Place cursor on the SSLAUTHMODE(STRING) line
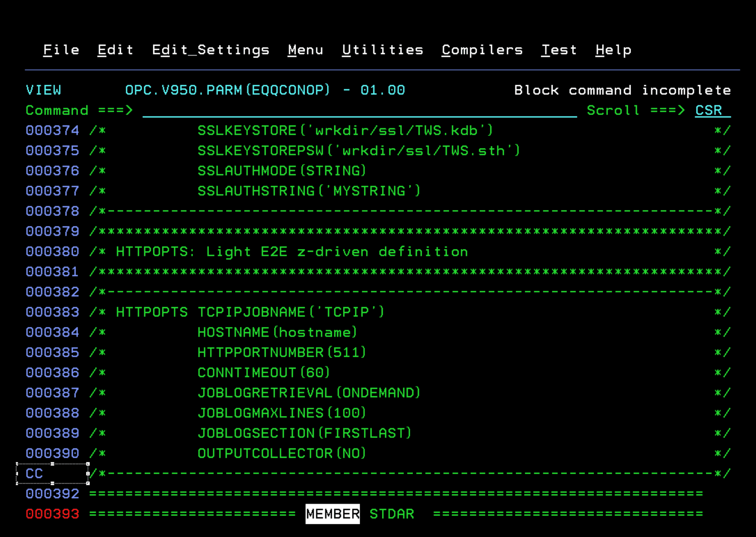Viewport: 756px width, 537px height. [x=281, y=171]
